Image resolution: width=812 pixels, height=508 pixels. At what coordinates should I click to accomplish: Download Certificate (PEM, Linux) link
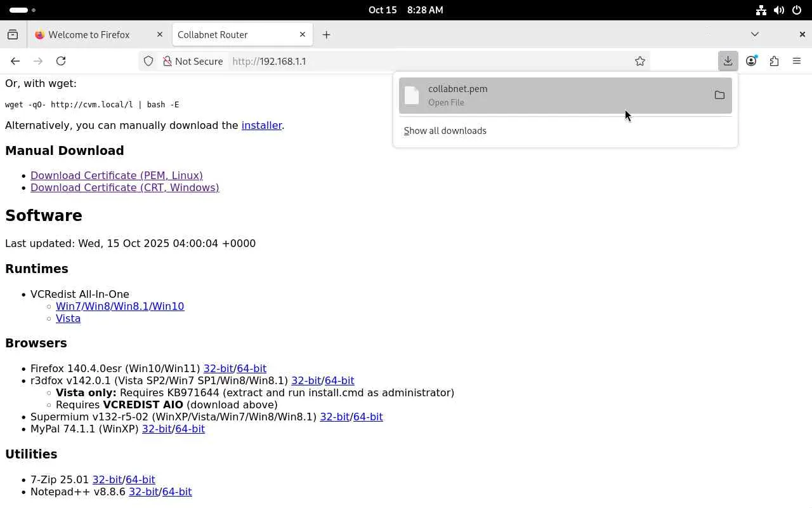point(117,175)
